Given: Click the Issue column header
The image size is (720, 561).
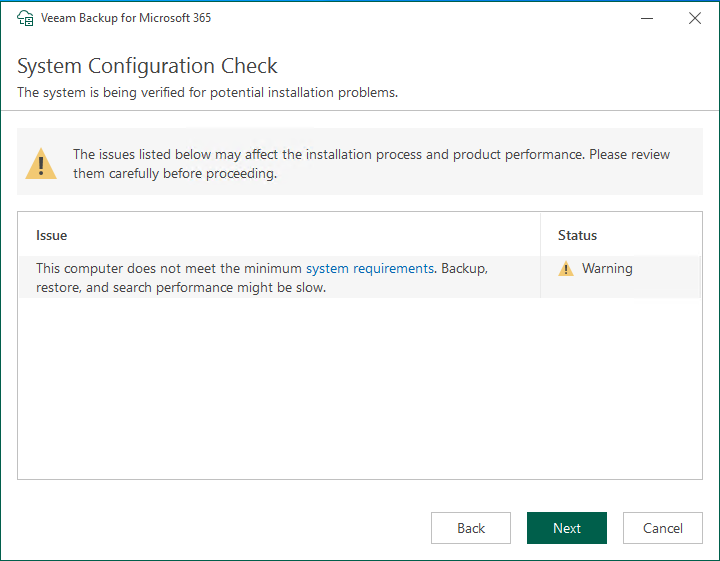Looking at the screenshot, I should point(52,235).
